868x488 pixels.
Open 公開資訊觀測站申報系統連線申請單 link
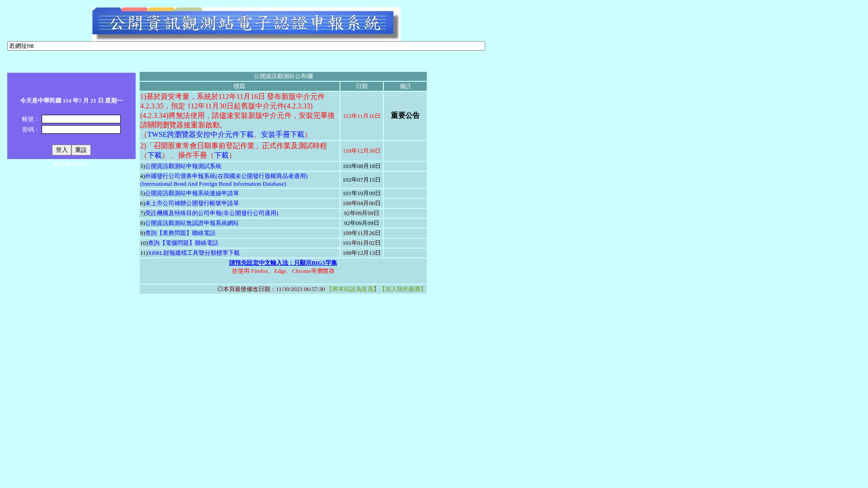pos(192,193)
